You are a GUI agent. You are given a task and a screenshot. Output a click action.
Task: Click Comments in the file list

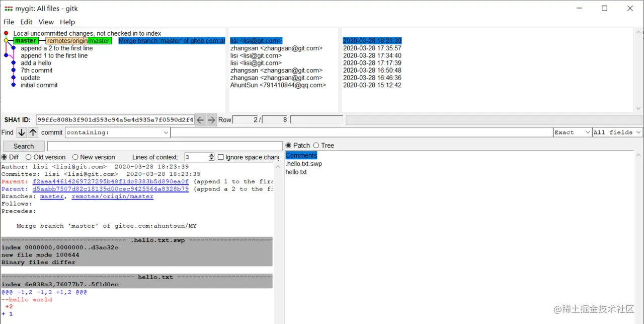[301, 155]
